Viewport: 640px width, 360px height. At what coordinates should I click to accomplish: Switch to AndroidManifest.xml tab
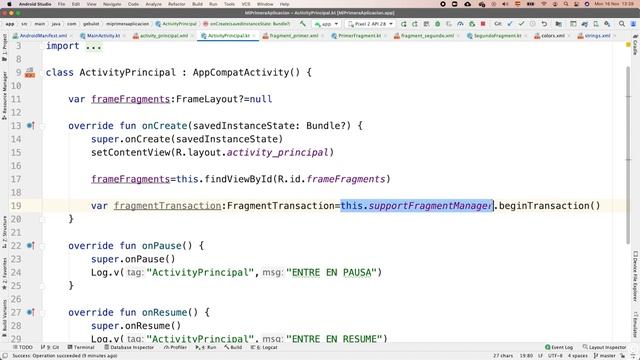click(43, 36)
